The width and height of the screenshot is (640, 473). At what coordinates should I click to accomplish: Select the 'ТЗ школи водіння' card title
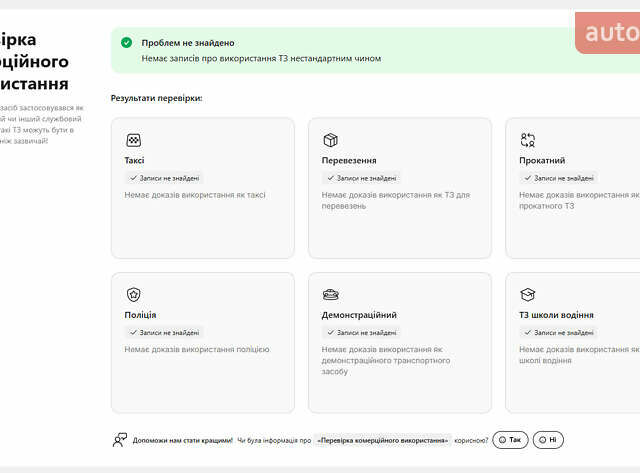(x=556, y=315)
